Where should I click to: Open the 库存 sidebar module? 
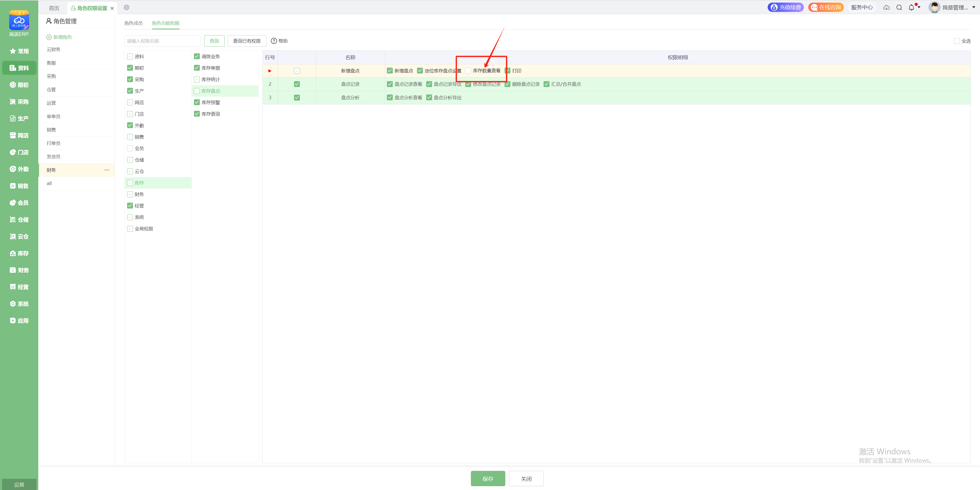19,253
